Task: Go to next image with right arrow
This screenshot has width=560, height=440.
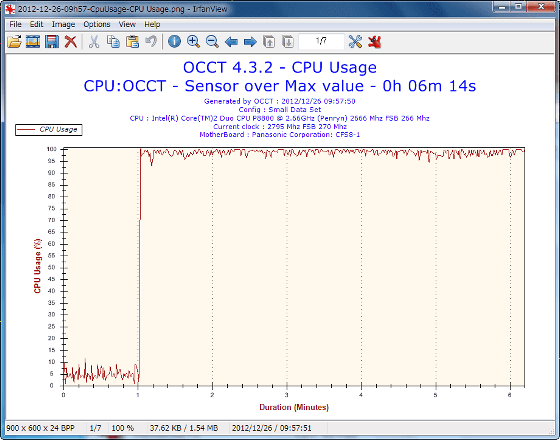Action: 250,42
